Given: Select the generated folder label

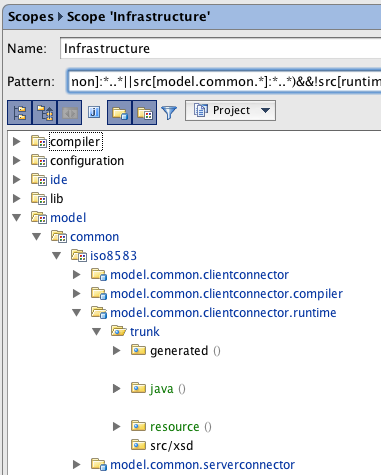Looking at the screenshot, I should 179,351.
